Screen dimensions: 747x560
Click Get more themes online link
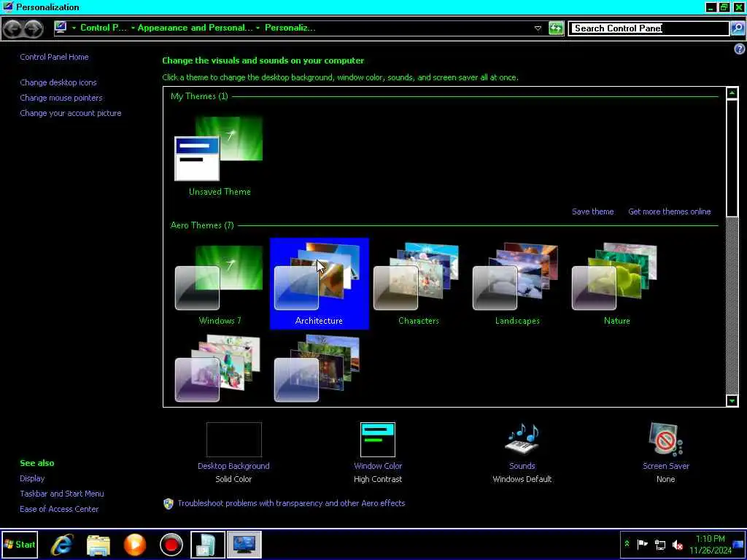pos(670,211)
